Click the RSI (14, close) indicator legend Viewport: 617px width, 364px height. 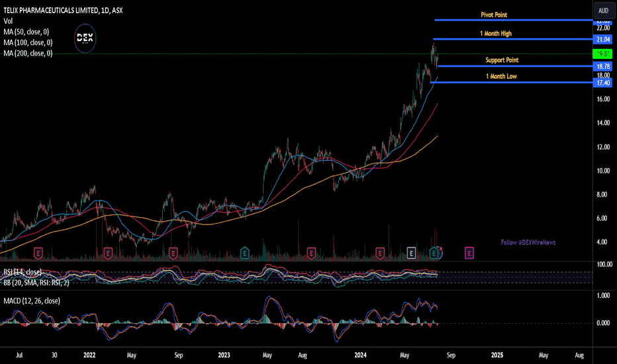point(23,272)
